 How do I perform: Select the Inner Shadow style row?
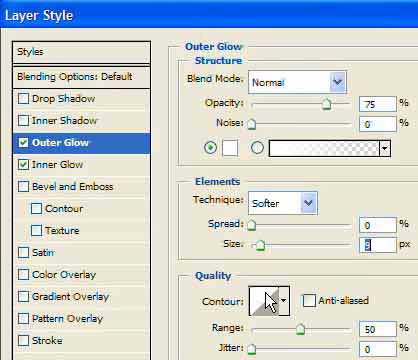(x=81, y=121)
